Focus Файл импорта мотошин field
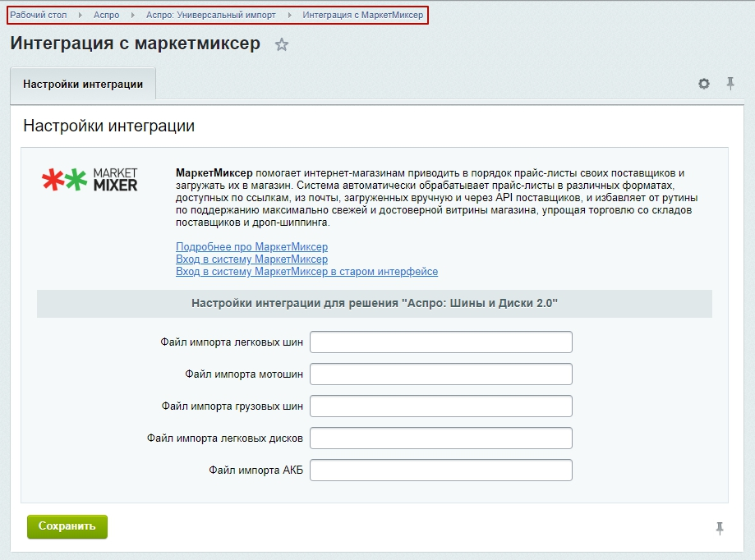 point(441,374)
